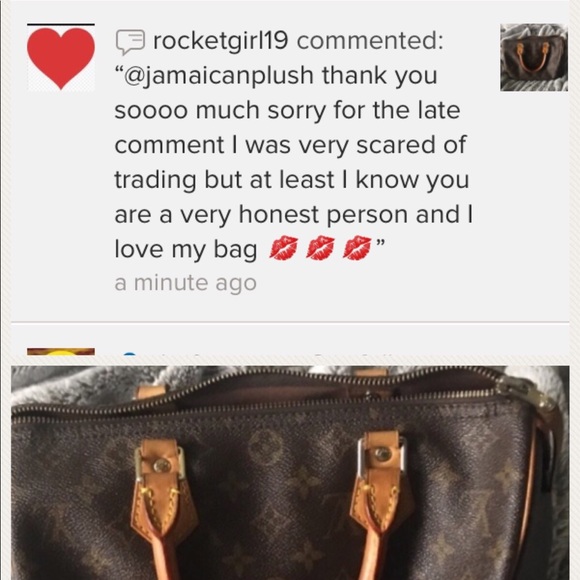Open rocketgirl19's profile from the username

(x=220, y=40)
